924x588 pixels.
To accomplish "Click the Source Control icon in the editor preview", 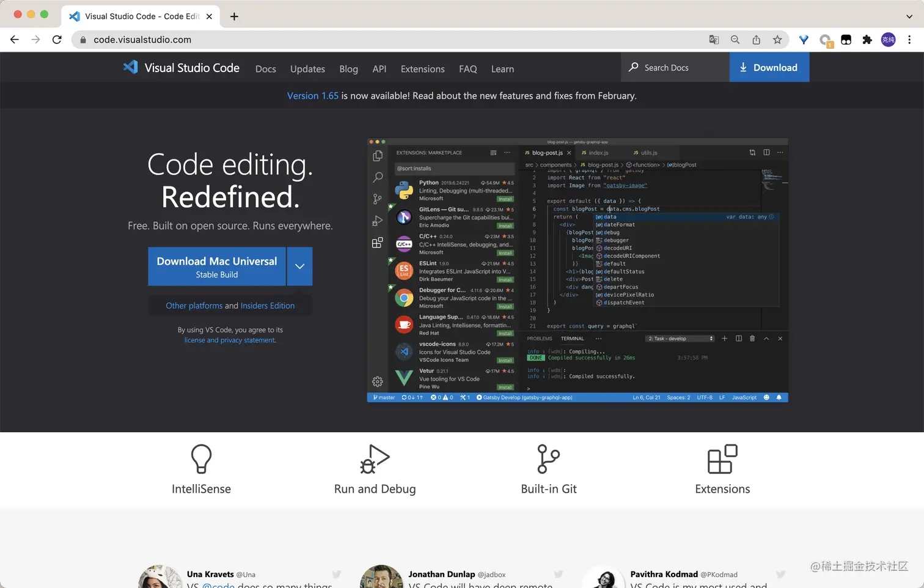I will click(378, 199).
